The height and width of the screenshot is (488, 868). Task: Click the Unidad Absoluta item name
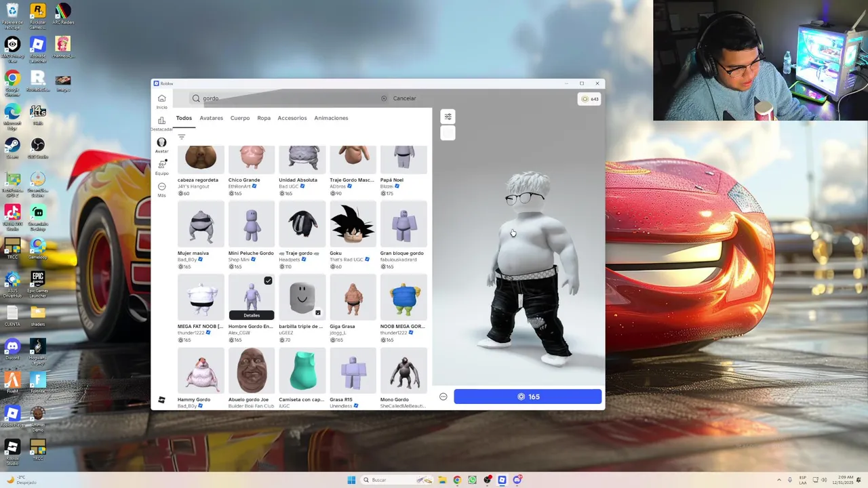point(298,180)
